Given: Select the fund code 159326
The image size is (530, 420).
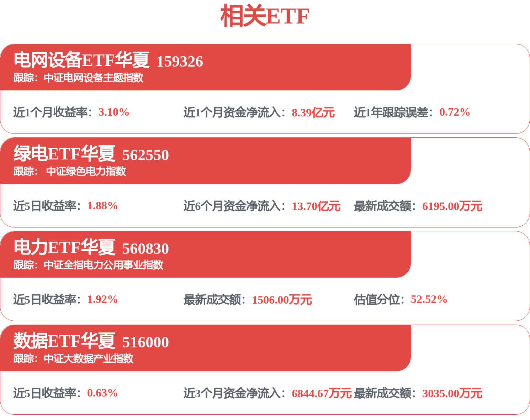Looking at the screenshot, I should click(180, 62).
